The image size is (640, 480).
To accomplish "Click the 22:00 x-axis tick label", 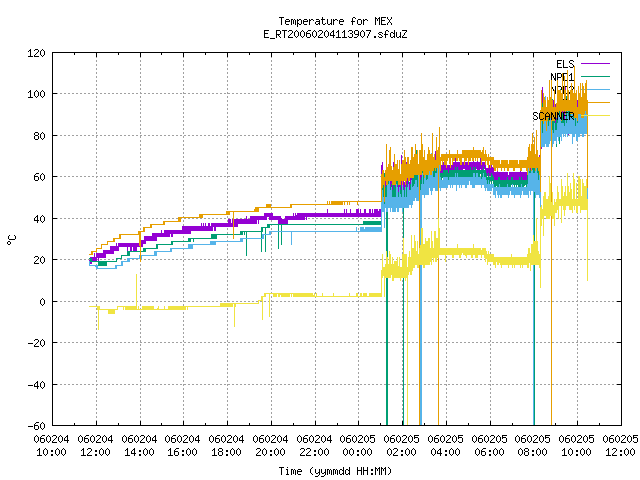I will (314, 452).
